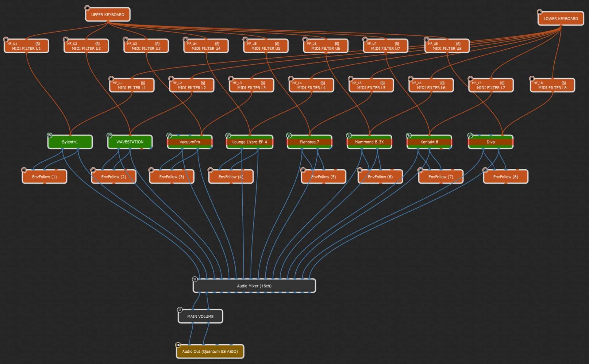This screenshot has width=589, height=364.
Task: Toggle the (S) indicator on MIDI FILTER U8
Action: click(458, 44)
